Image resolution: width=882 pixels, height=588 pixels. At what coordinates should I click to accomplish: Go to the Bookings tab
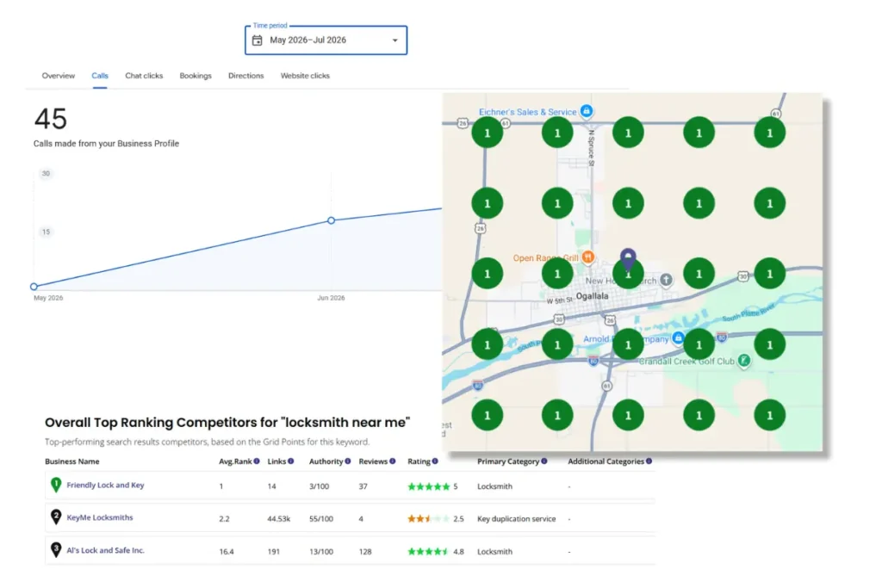(196, 75)
